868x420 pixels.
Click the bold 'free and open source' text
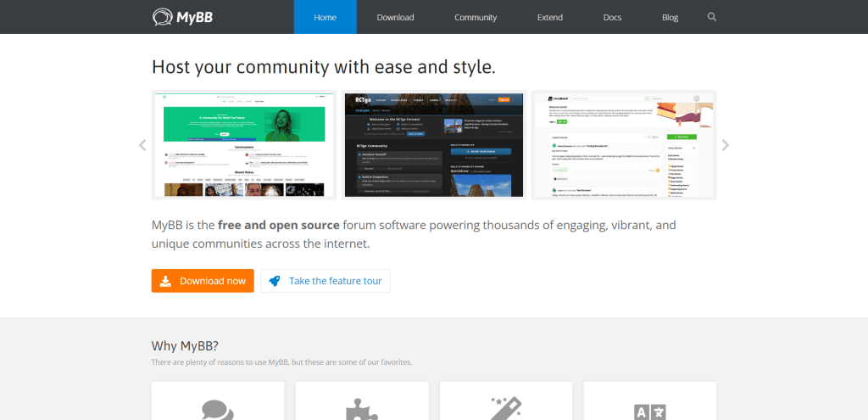tap(278, 226)
